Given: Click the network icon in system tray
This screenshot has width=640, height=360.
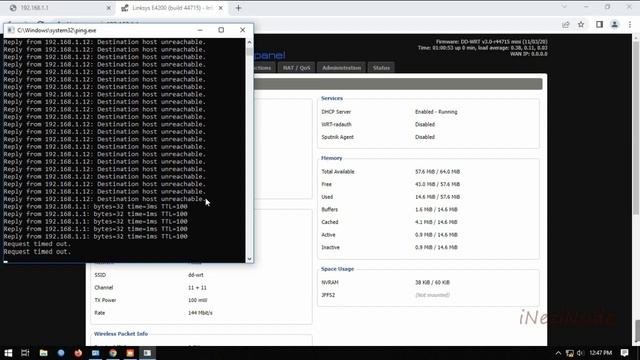Looking at the screenshot, I should [570, 353].
